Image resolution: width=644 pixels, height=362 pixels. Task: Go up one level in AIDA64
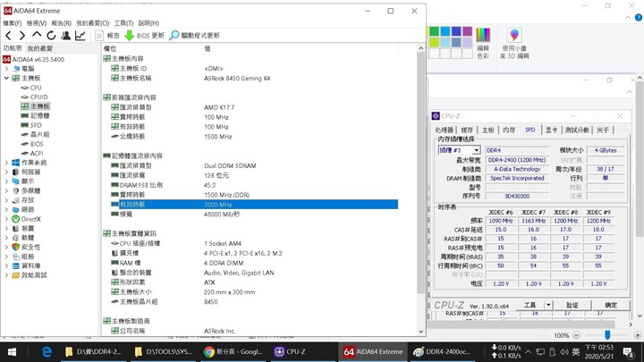coord(37,35)
